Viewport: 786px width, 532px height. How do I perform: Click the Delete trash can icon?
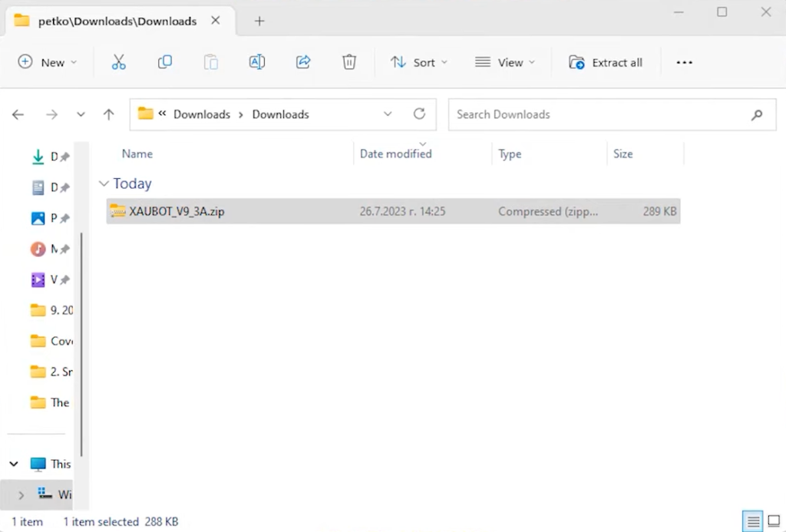point(349,62)
